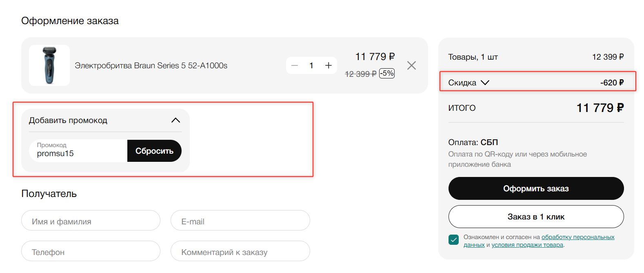Viewport: 644px width, 273px height.
Task: Open the обработку персональных данных link
Action: (577, 237)
